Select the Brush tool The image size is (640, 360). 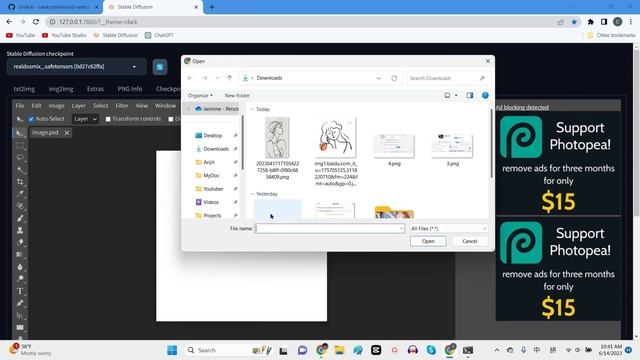20,218
